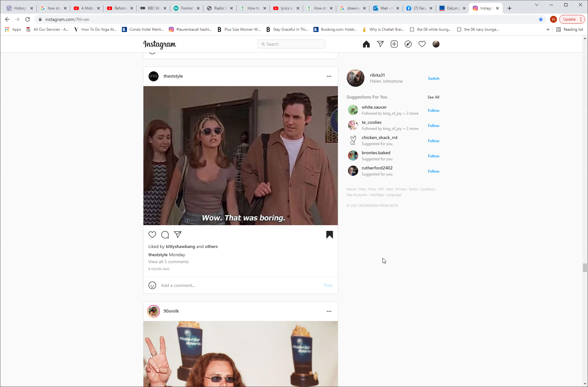Open a new browser tab
The width and height of the screenshot is (588, 387).
pos(509,8)
